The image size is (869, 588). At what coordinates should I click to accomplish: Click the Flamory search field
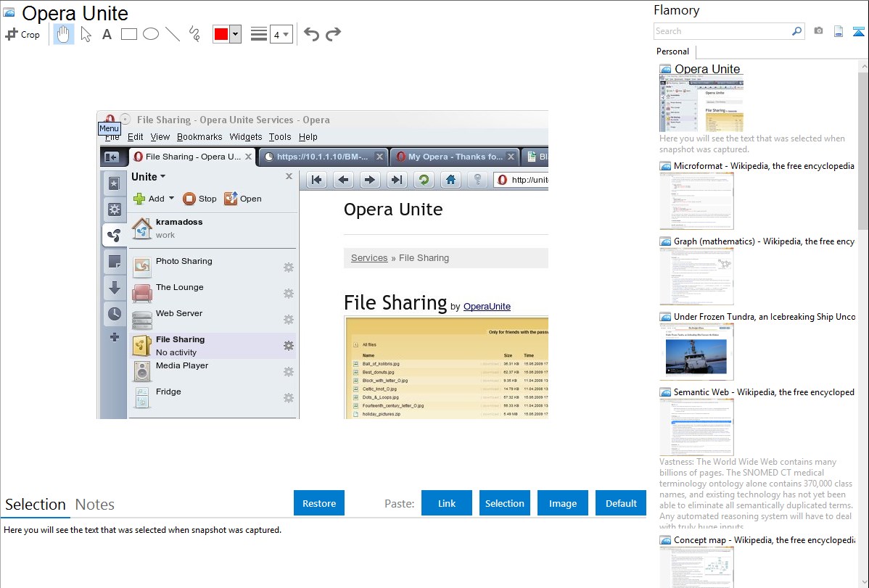click(722, 31)
